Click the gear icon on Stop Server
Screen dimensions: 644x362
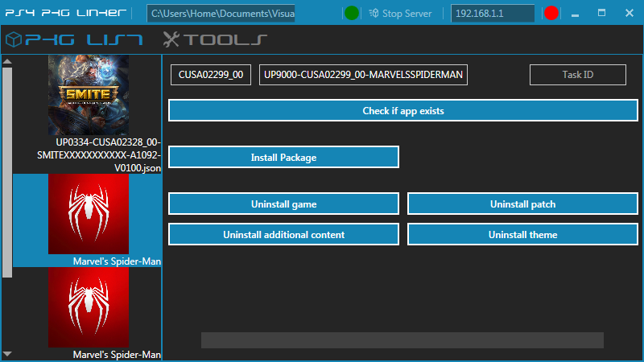pyautogui.click(x=373, y=13)
